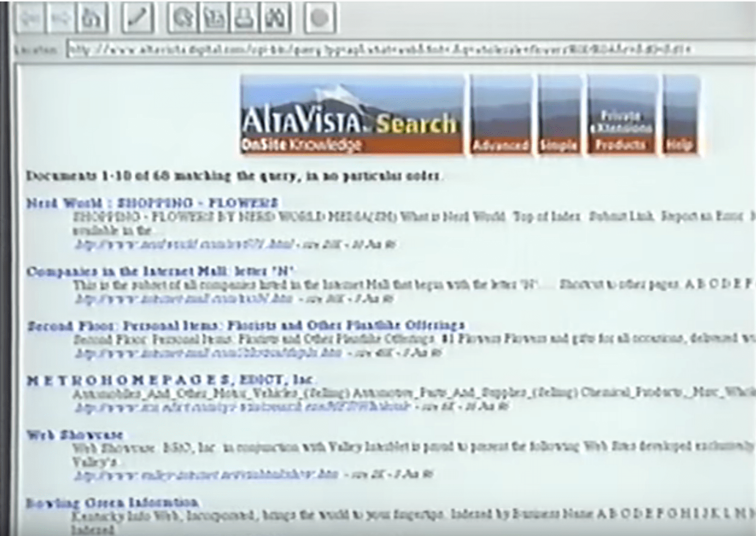Stop loading with the round Stop icon
Viewport: 756px width, 536px height.
pyautogui.click(x=319, y=19)
